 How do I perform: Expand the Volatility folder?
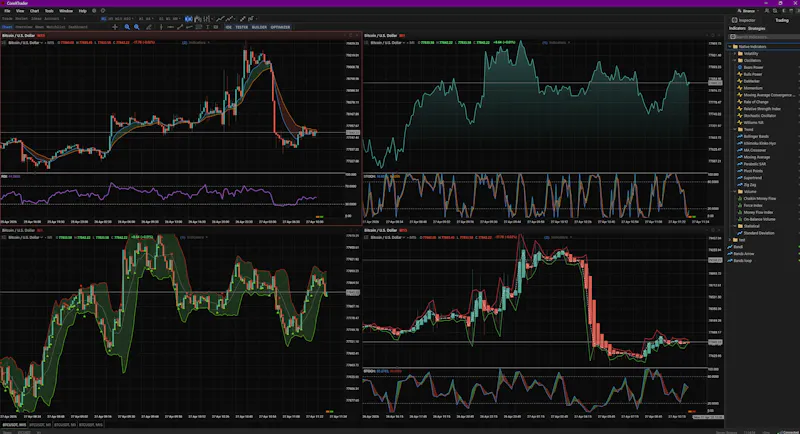735,54
